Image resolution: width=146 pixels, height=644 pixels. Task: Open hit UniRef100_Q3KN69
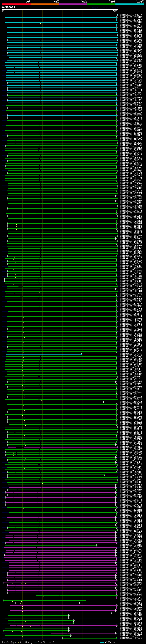coord(131,25)
